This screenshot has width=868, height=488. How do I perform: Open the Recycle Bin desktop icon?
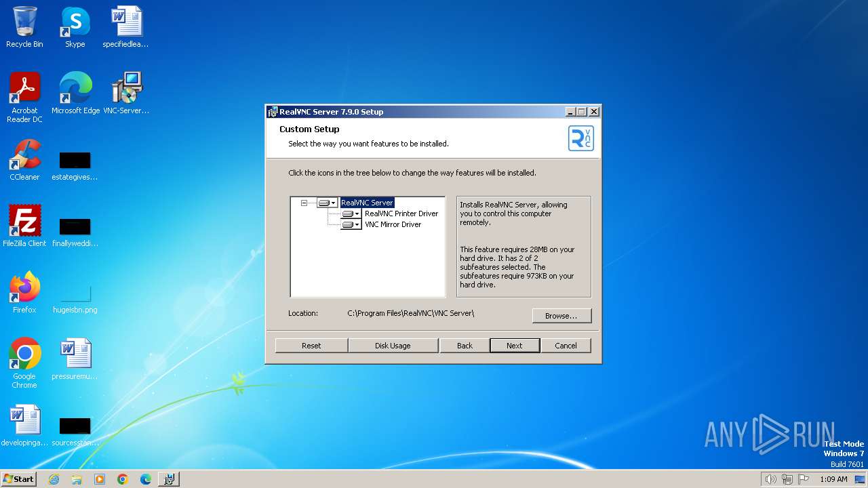pos(24,28)
